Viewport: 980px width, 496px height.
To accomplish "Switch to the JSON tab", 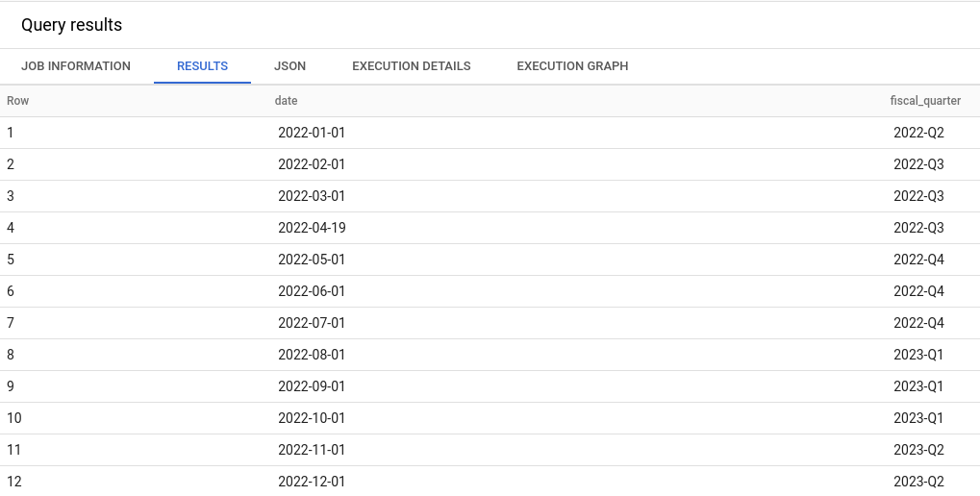I will tap(289, 66).
